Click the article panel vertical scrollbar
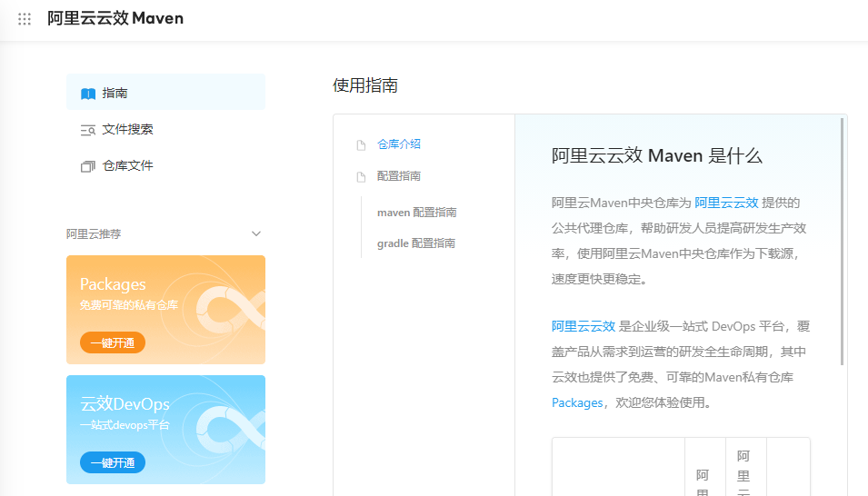The width and height of the screenshot is (868, 496). point(842,241)
